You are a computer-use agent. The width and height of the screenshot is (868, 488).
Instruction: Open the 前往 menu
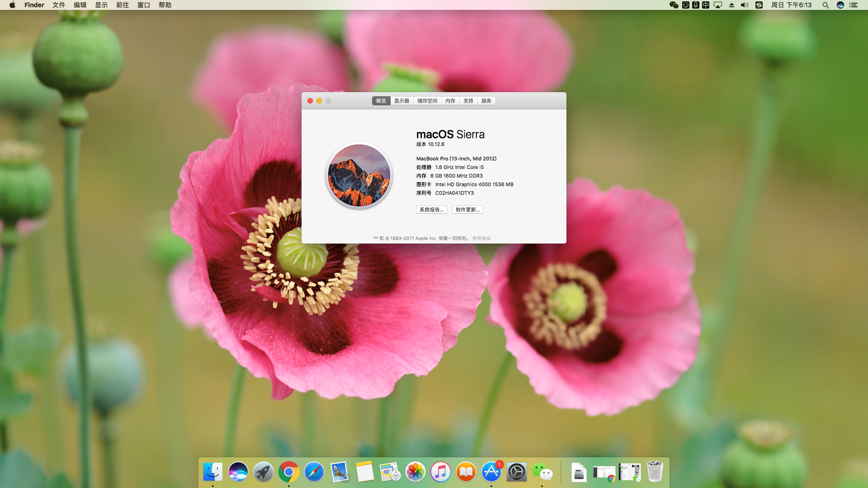(123, 5)
